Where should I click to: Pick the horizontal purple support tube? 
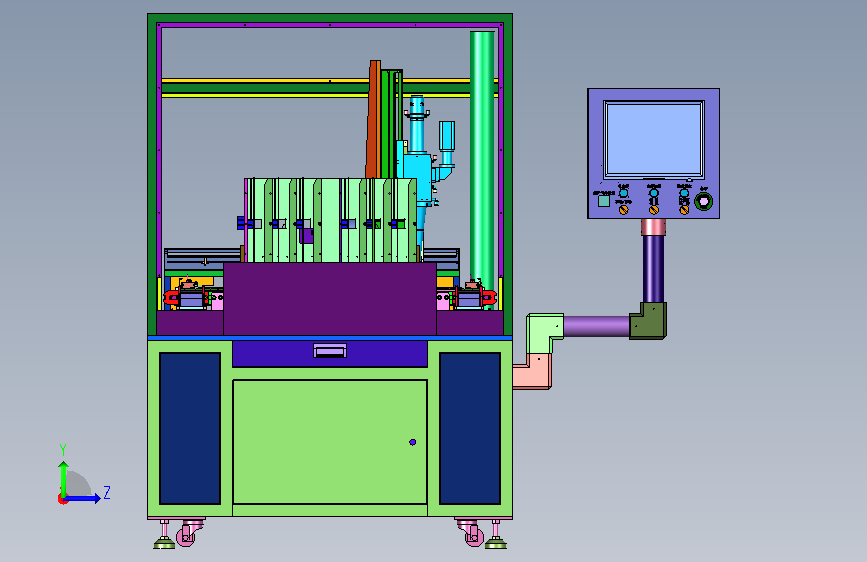click(597, 326)
